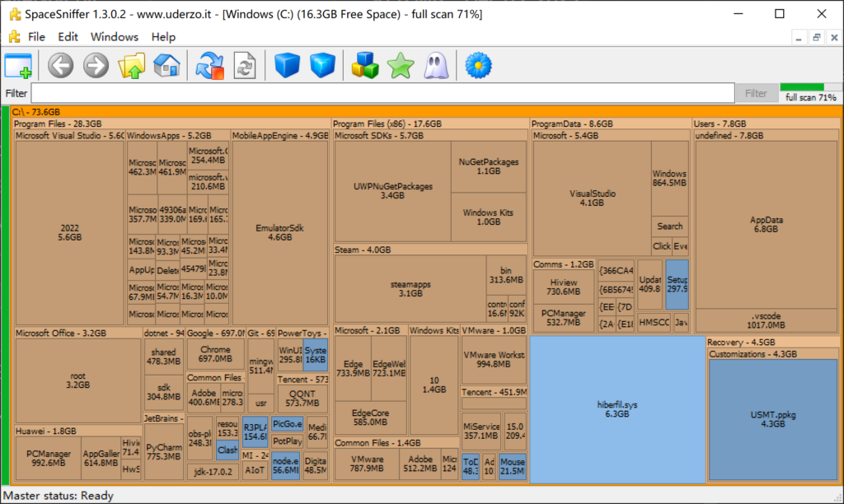Select the Users - 7.8GB header

click(766, 124)
